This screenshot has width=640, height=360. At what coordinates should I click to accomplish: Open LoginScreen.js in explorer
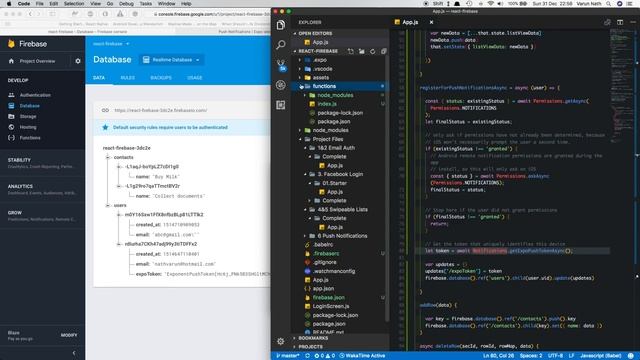point(331,306)
